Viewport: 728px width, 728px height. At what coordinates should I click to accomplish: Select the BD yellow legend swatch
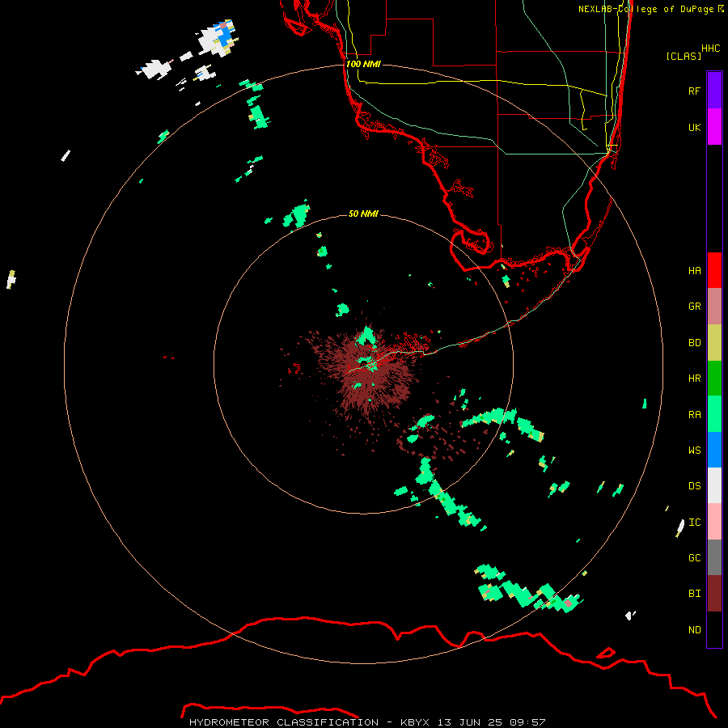click(x=714, y=343)
